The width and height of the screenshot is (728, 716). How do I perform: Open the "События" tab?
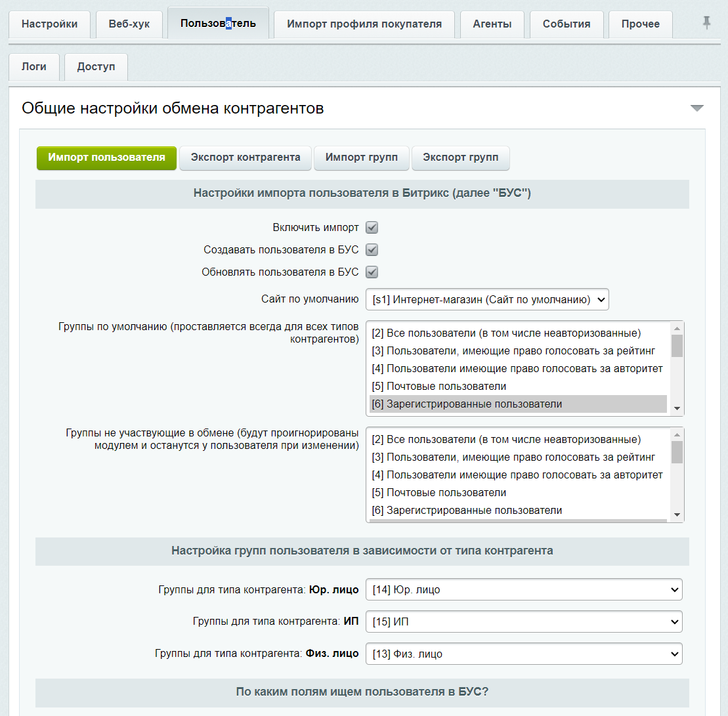pyautogui.click(x=566, y=24)
